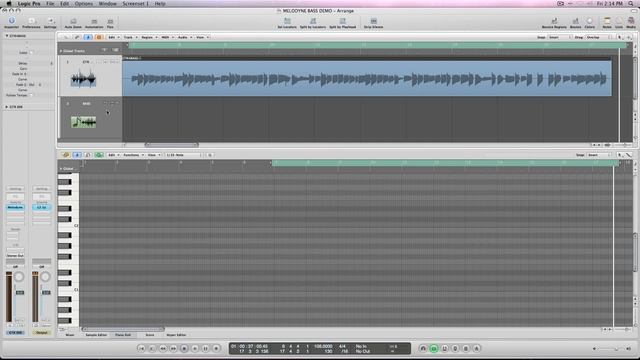Open the Notes panel icon
640x360 pixels.
pyautogui.click(x=607, y=22)
